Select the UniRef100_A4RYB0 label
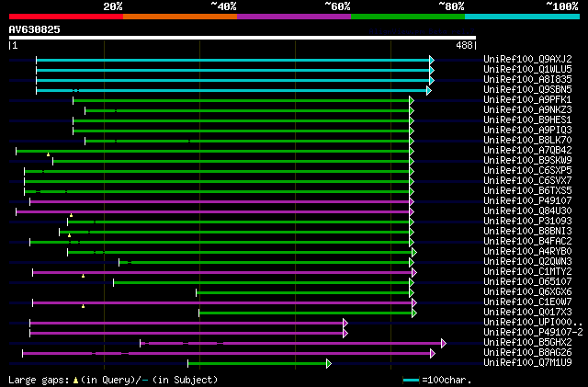 click(x=527, y=252)
